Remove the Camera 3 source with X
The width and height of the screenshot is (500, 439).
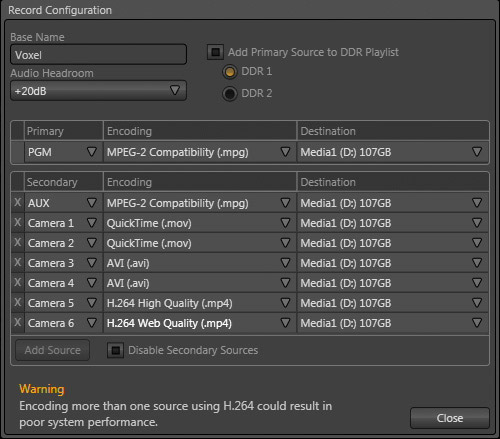(18, 262)
